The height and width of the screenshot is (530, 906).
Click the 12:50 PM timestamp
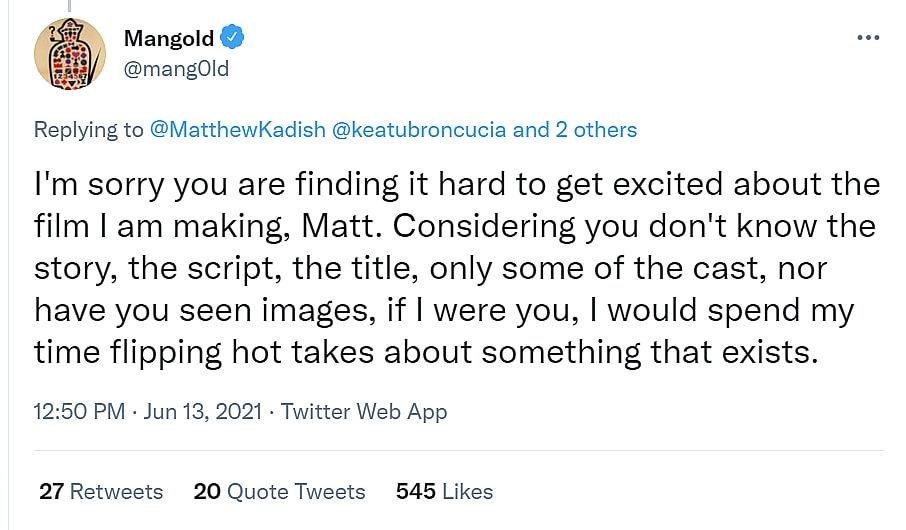click(x=79, y=412)
